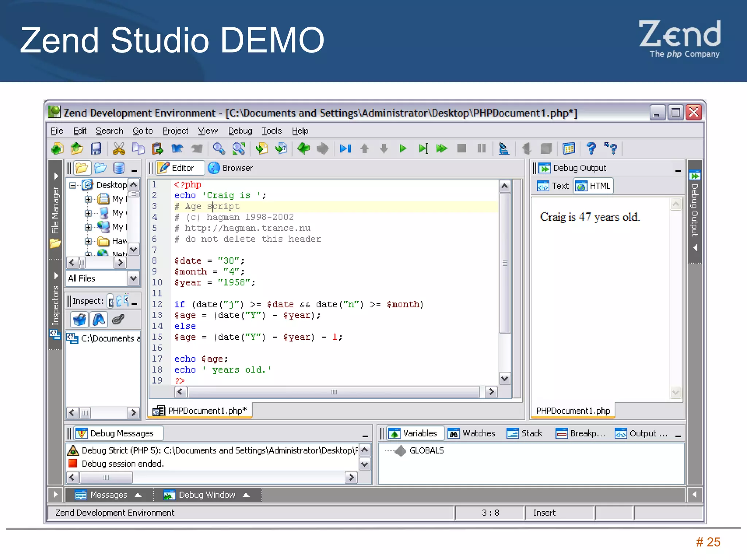
Task: Click the link chain inspector icon
Action: coord(118,320)
